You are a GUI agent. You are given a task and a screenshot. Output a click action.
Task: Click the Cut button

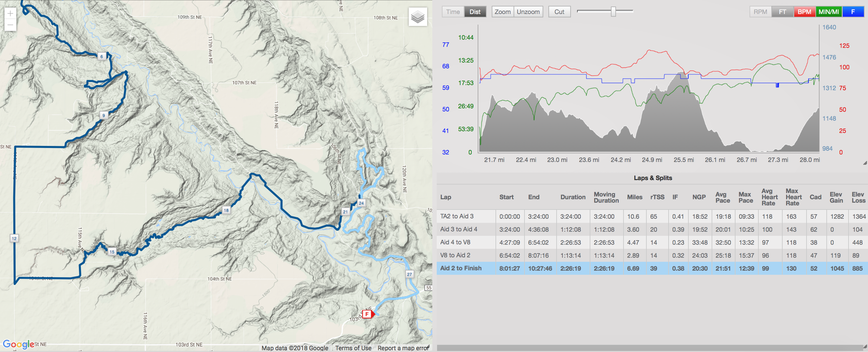(x=559, y=12)
